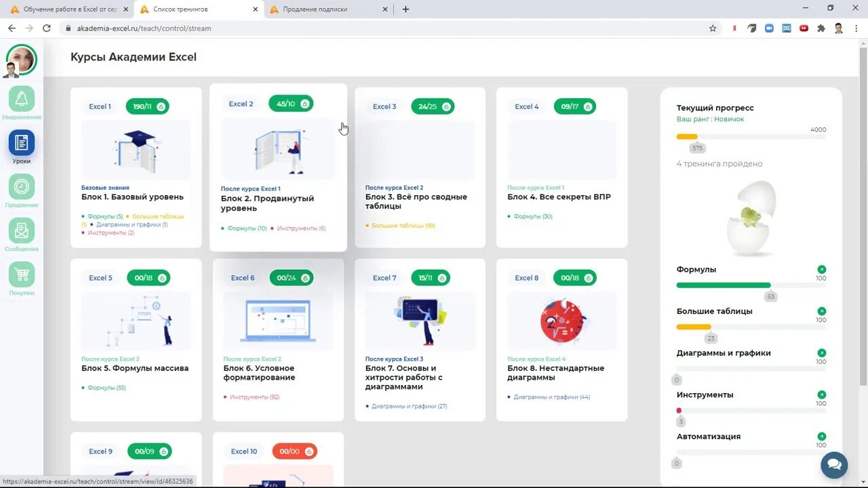The image size is (868, 488).
Task: Open Блок 3. Всё про сводные таблицы
Action: click(x=416, y=201)
